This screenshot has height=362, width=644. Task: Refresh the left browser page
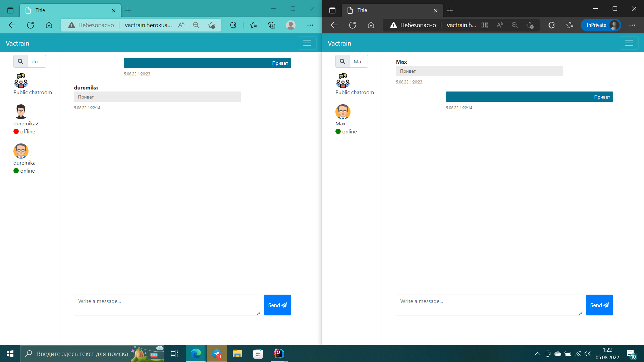(31, 25)
